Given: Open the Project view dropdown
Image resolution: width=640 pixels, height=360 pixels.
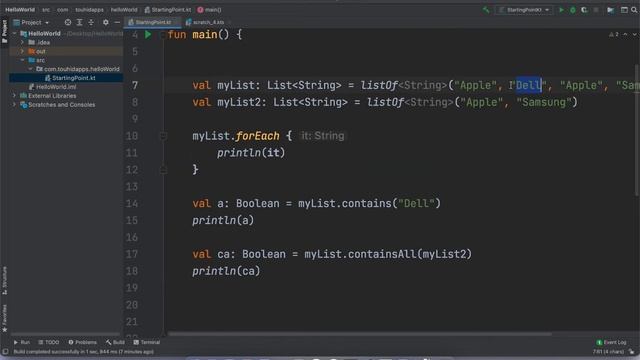Looking at the screenshot, I should pos(31,22).
